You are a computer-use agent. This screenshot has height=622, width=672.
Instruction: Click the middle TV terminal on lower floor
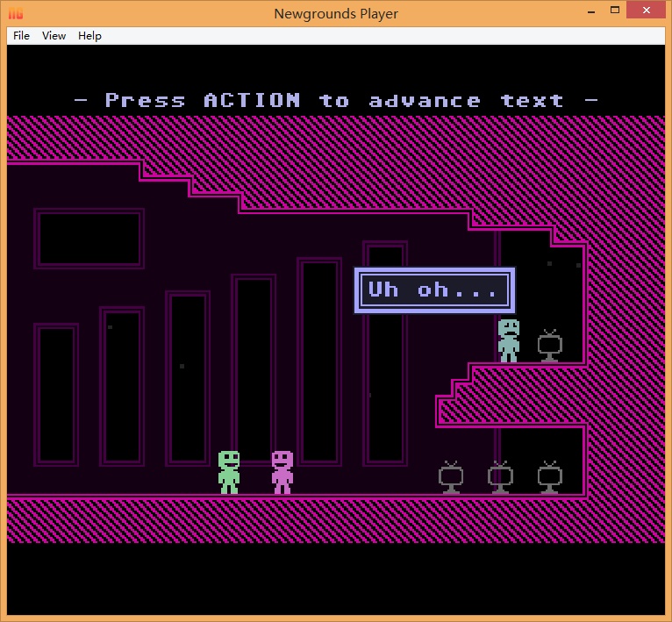click(x=500, y=477)
